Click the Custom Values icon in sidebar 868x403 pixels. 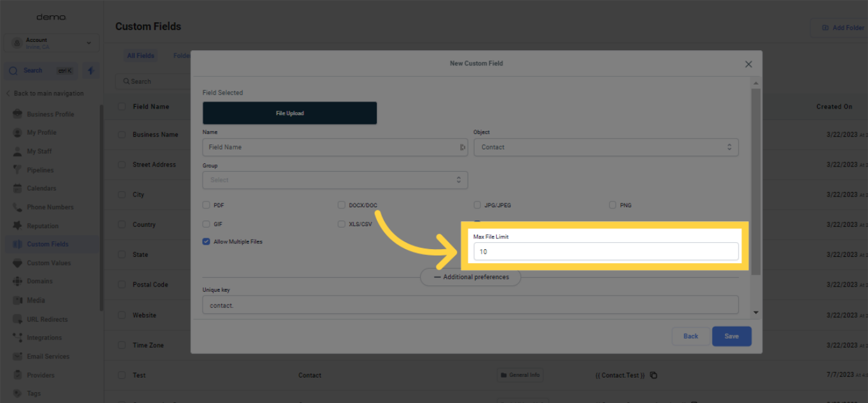[17, 263]
